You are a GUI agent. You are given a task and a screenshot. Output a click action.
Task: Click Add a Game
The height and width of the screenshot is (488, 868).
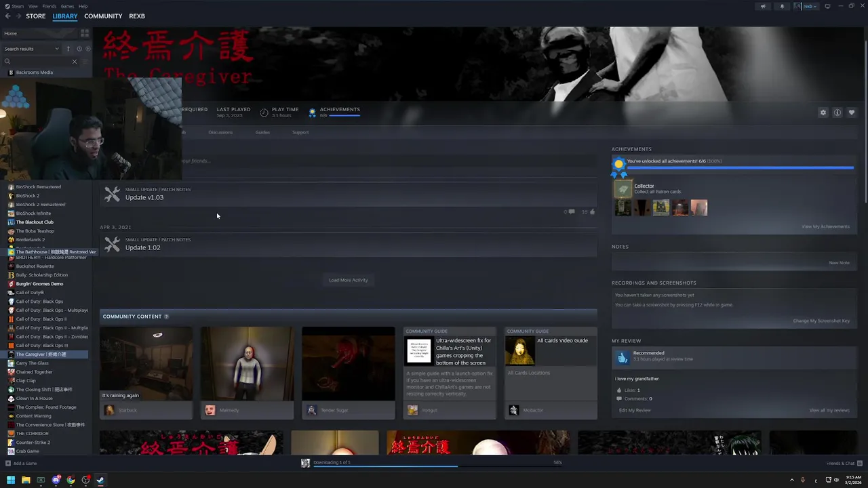pos(21,464)
